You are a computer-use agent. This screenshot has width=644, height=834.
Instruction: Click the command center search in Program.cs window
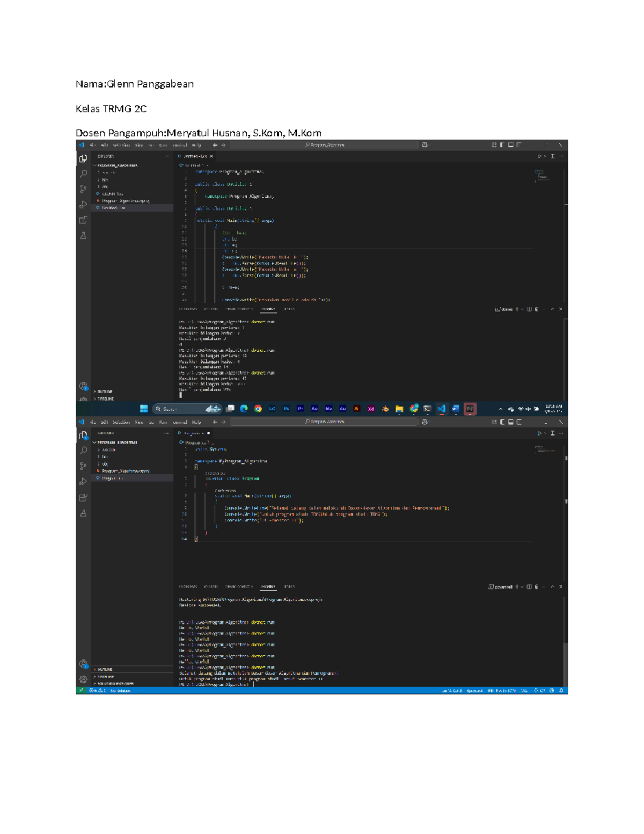324,422
